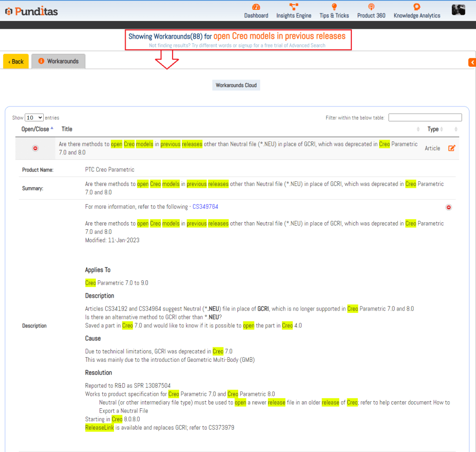Expand the orange side panel arrow

point(472,62)
